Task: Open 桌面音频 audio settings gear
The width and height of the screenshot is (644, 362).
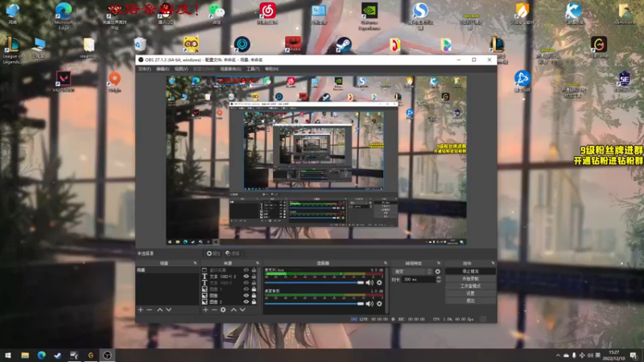Action: coord(379,304)
